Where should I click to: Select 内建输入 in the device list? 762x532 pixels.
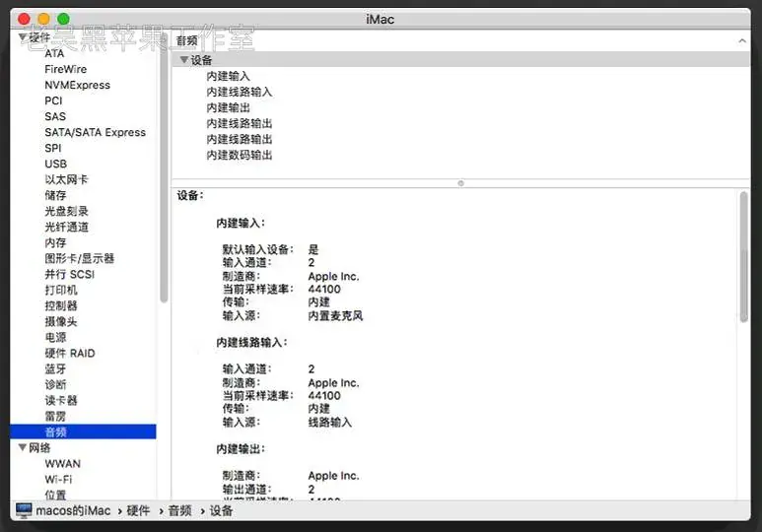point(228,76)
